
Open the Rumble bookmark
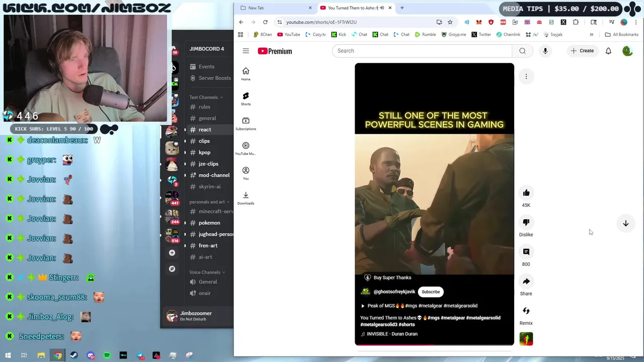click(x=425, y=35)
